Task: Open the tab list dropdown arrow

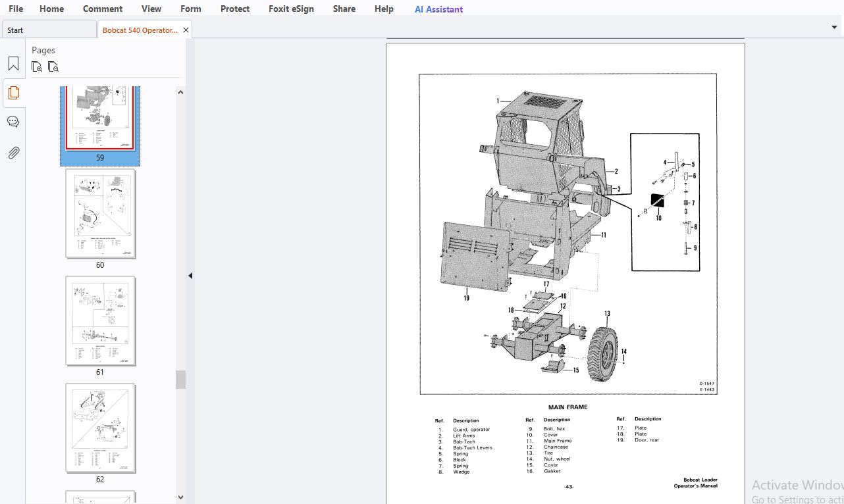Action: point(835,28)
